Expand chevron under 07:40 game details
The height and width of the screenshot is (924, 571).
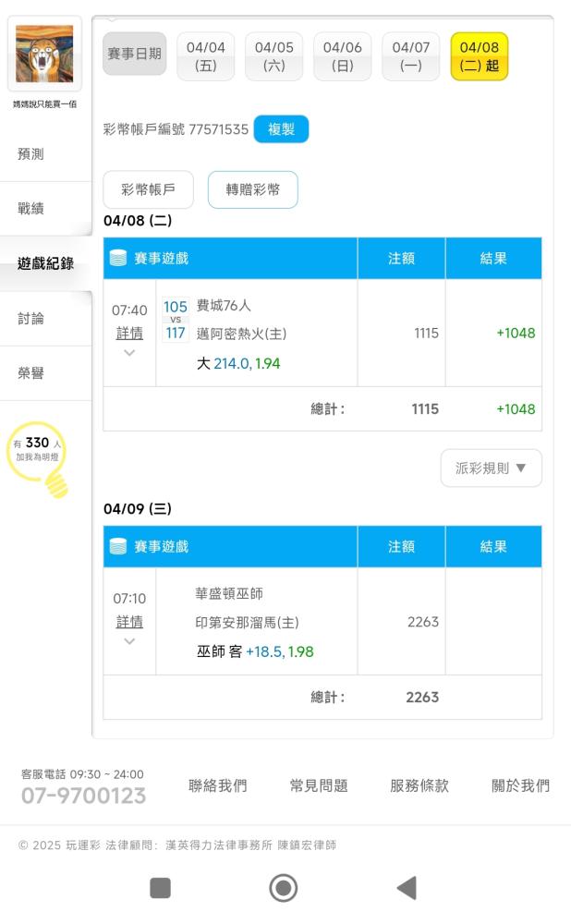(x=129, y=353)
